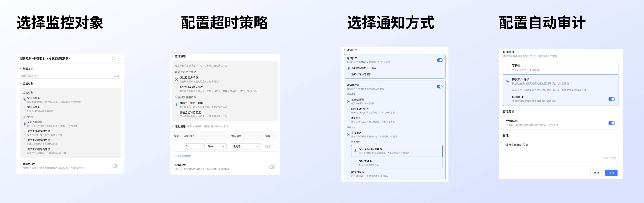Toggle the 会话总结 switch
Viewport: 644px width, 203px height.
pos(611,123)
